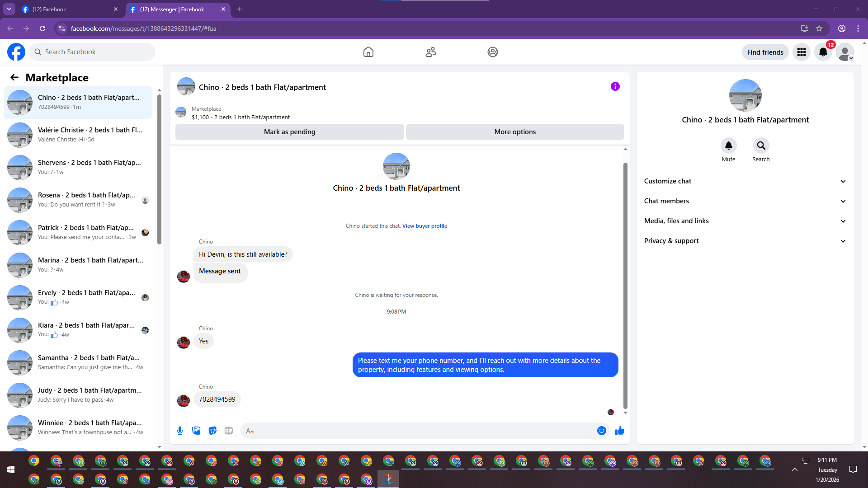Open Ervely conversation

78,298
